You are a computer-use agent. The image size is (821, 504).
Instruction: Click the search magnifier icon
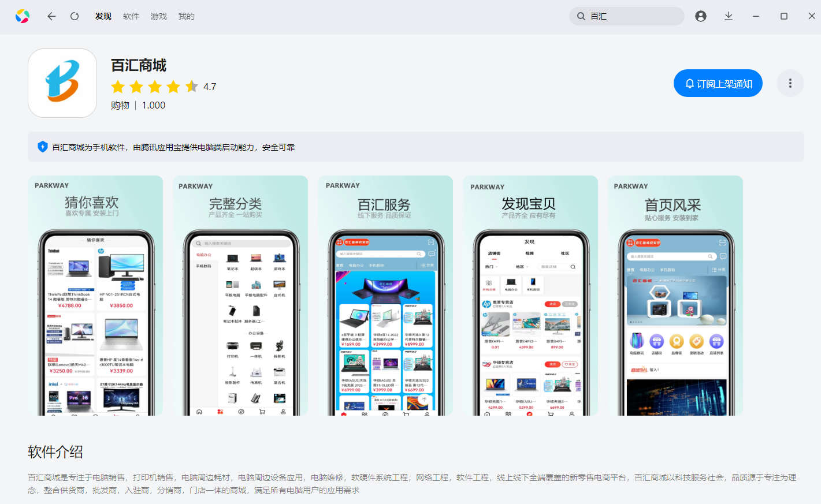(x=581, y=16)
